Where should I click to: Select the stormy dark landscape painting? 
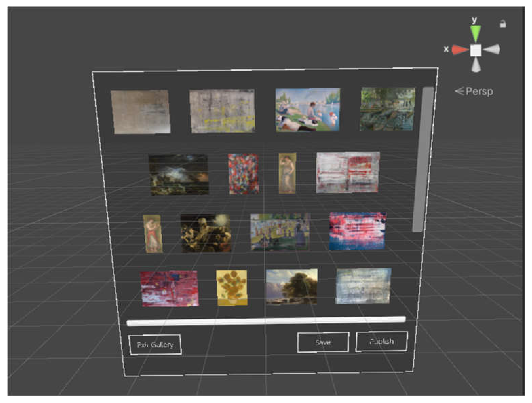tap(179, 175)
